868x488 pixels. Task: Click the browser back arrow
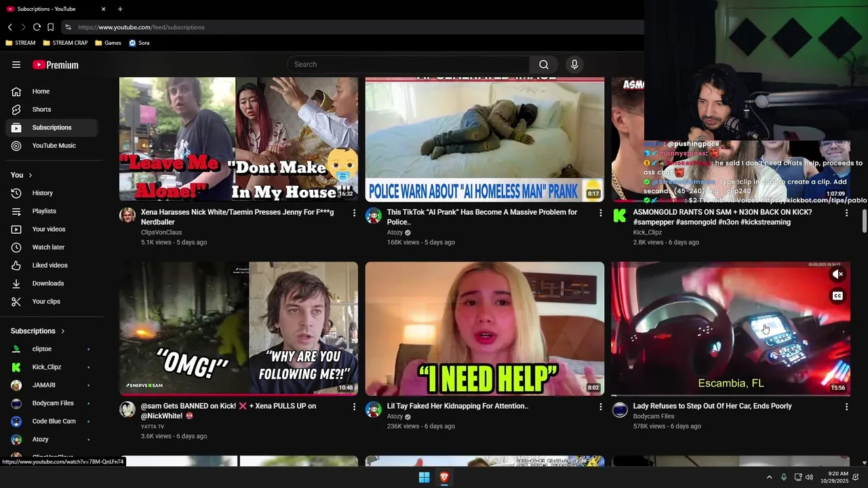tap(10, 27)
